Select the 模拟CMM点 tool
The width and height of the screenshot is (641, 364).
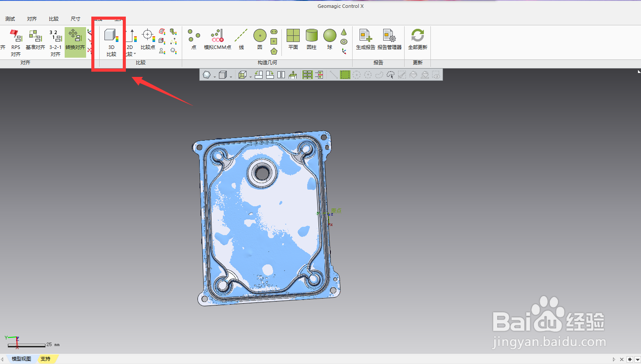[218, 40]
